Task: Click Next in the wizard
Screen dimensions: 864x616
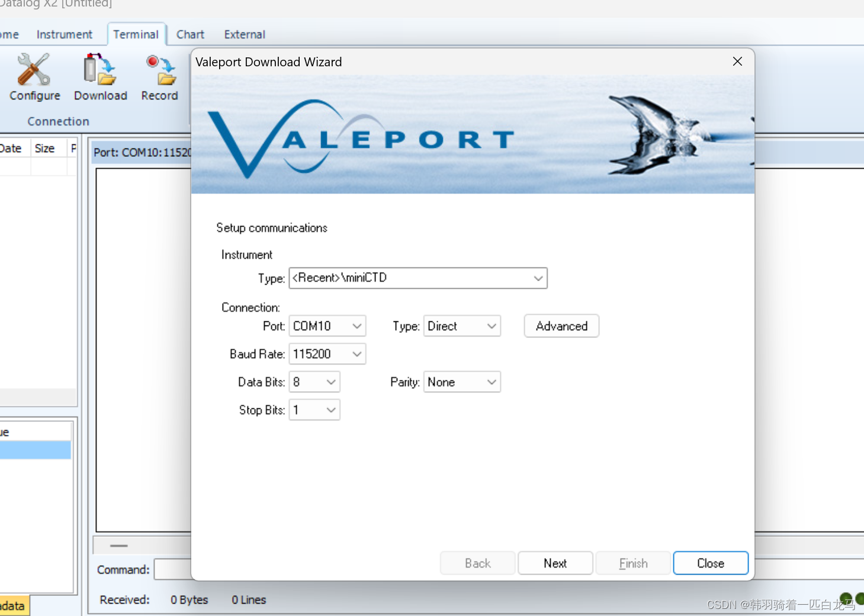Action: coord(555,563)
